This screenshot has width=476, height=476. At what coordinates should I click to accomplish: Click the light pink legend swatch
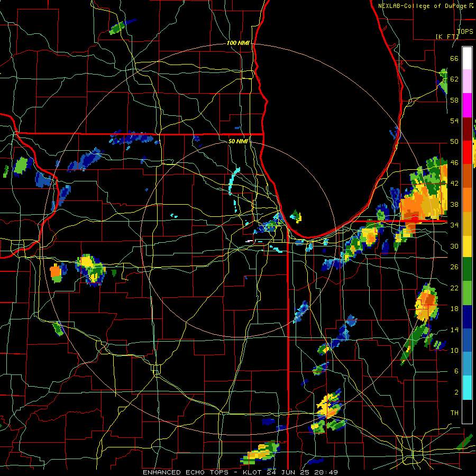pos(467,81)
